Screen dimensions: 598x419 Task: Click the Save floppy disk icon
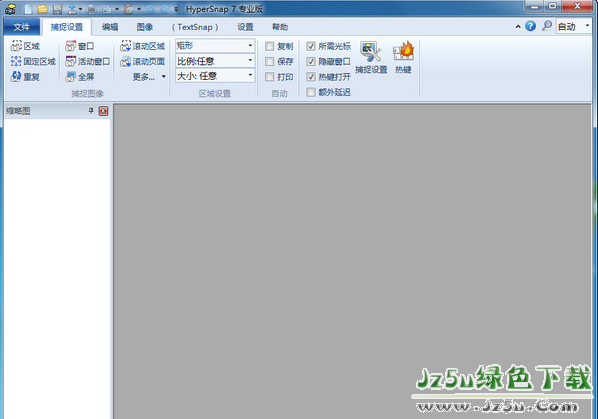[x=58, y=9]
